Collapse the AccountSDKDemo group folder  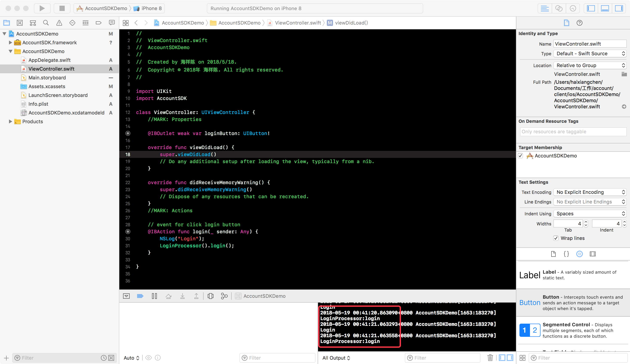[x=10, y=51]
